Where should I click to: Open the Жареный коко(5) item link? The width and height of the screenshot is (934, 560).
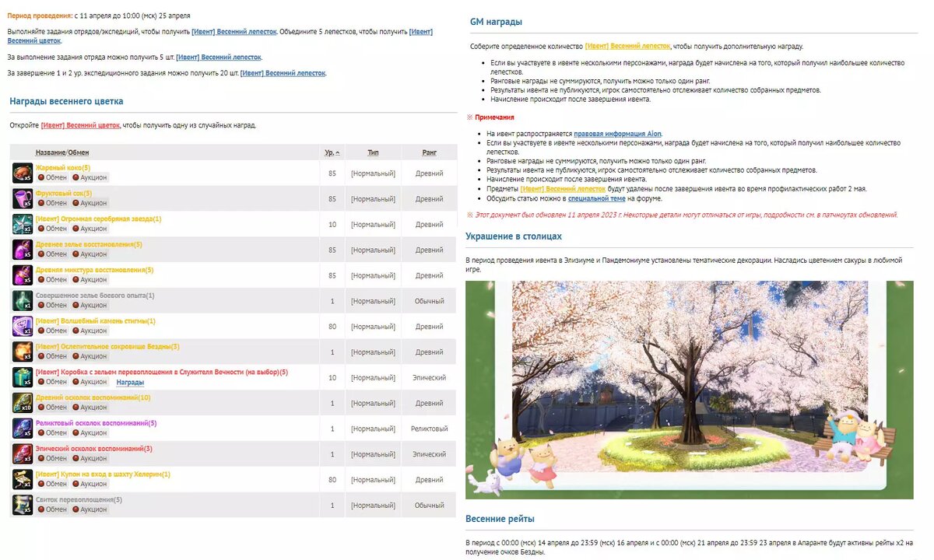tap(63, 168)
